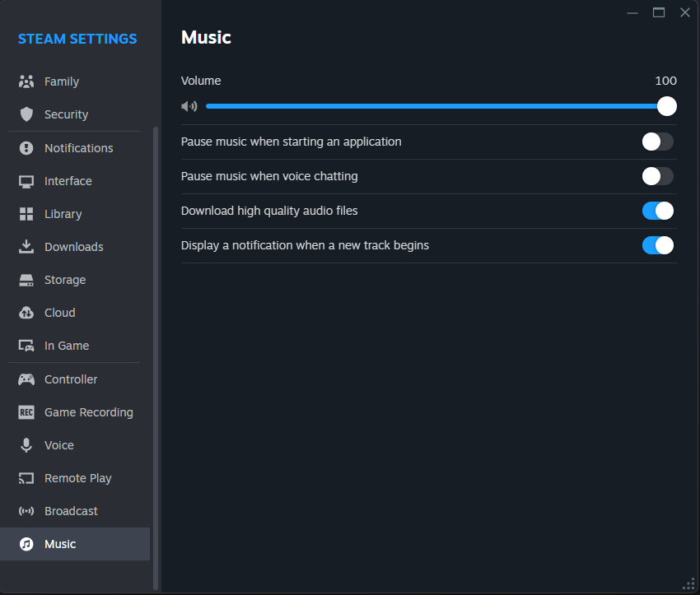Viewport: 700px width, 595px height.
Task: Click the Family people icon in sidebar
Action: [26, 81]
